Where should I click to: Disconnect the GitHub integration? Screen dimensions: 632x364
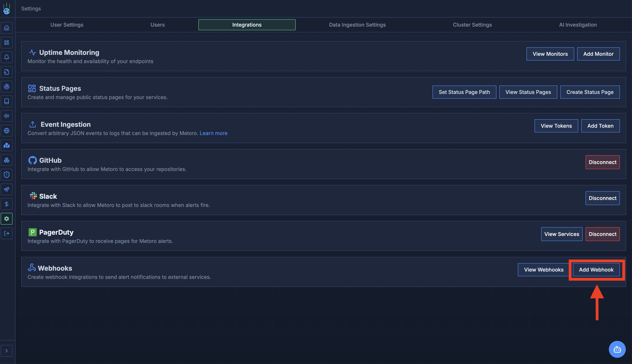tap(602, 162)
